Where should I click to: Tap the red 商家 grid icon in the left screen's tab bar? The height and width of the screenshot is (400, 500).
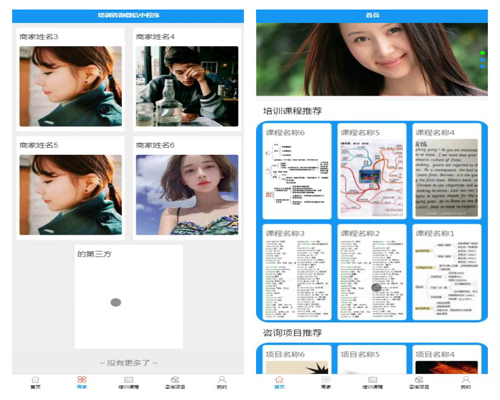(x=82, y=380)
